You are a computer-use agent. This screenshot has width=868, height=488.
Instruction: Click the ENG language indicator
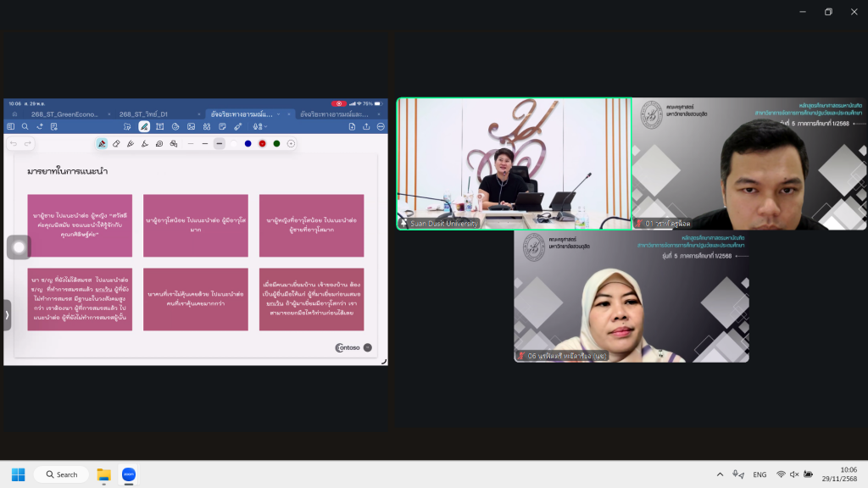point(759,474)
